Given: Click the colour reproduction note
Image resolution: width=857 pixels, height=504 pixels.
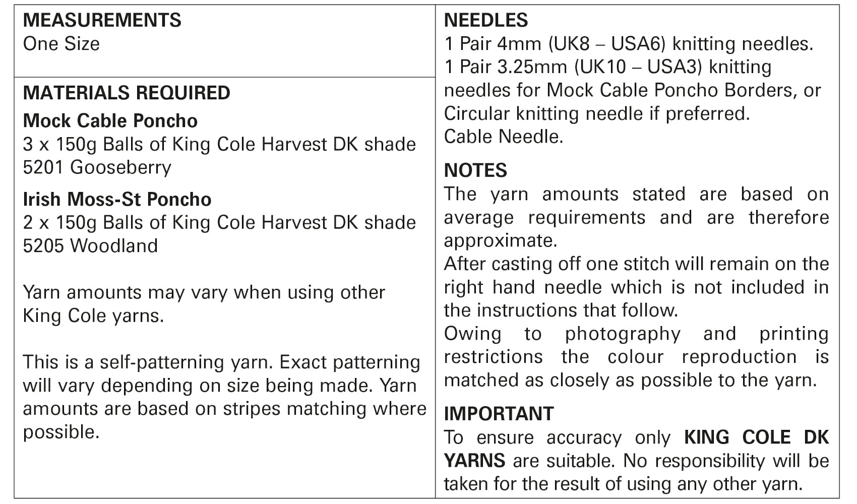Looking at the screenshot, I should pos(636,356).
